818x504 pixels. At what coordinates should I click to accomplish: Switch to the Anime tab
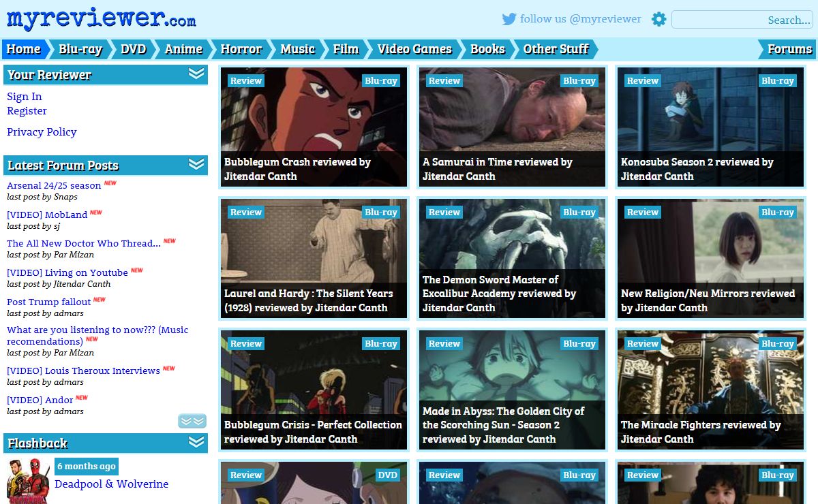[183, 49]
